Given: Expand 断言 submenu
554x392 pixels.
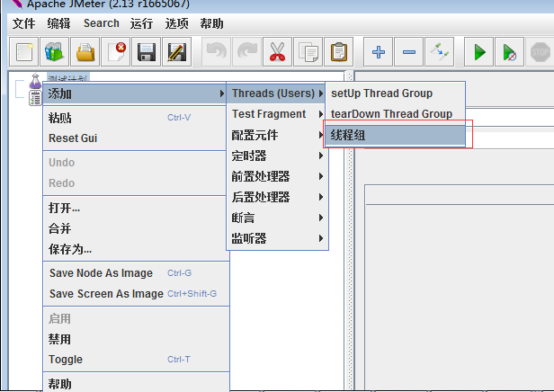Looking at the screenshot, I should 277,218.
